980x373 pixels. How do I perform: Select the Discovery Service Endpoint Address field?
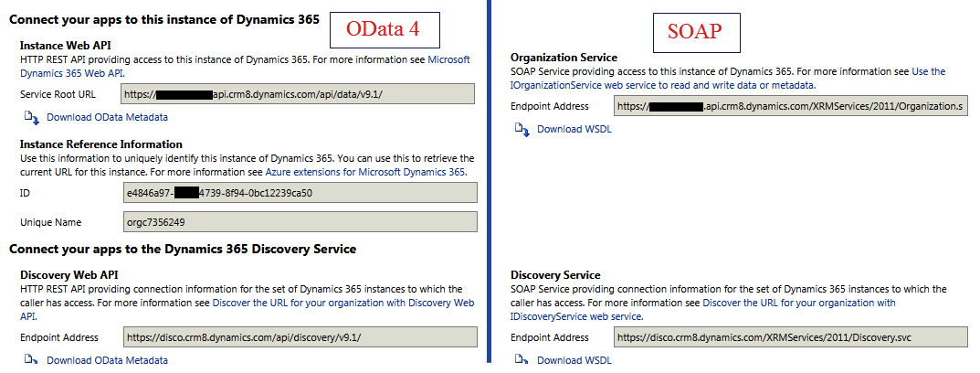coord(791,336)
